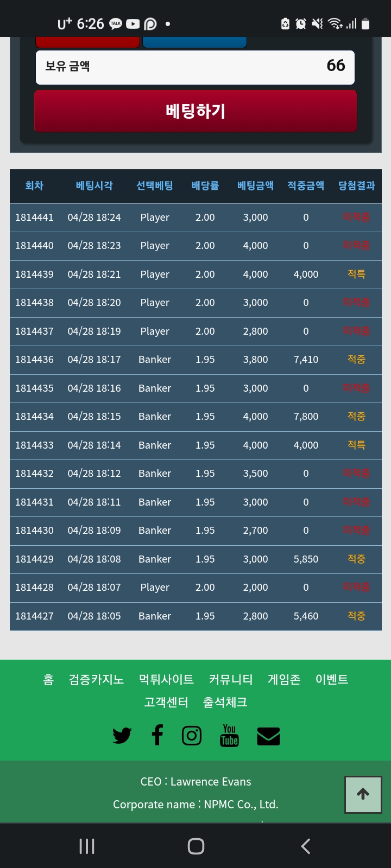Open the 커뮤니티 footer link
This screenshot has width=391, height=868.
point(231,680)
